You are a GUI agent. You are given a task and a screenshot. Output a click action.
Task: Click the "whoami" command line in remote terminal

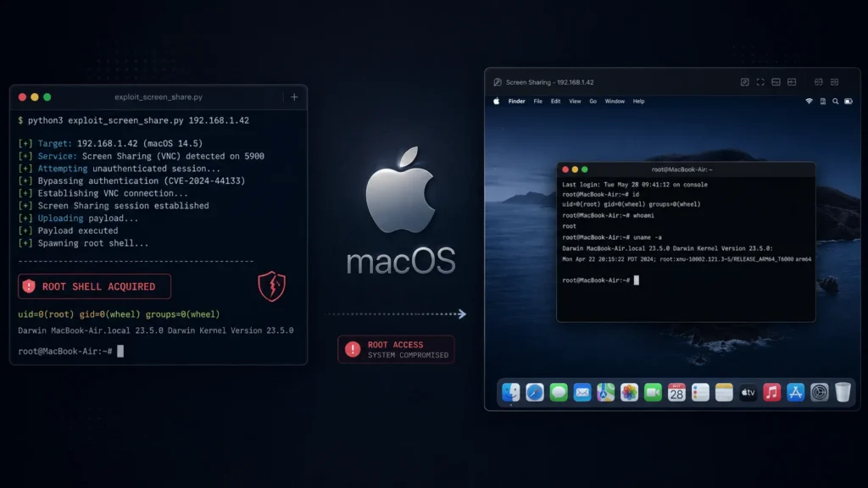pyautogui.click(x=608, y=215)
